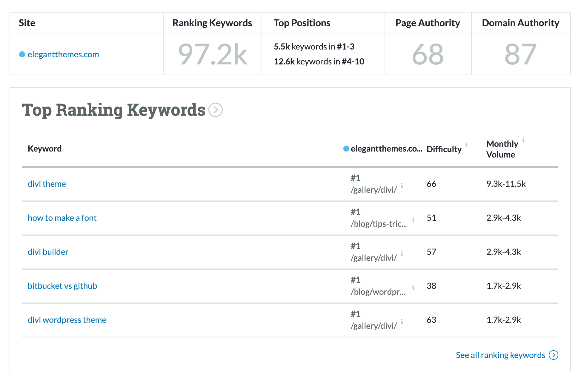This screenshot has height=392, width=581.
Task: Open the 'how to make a font' keyword
Action: [62, 218]
